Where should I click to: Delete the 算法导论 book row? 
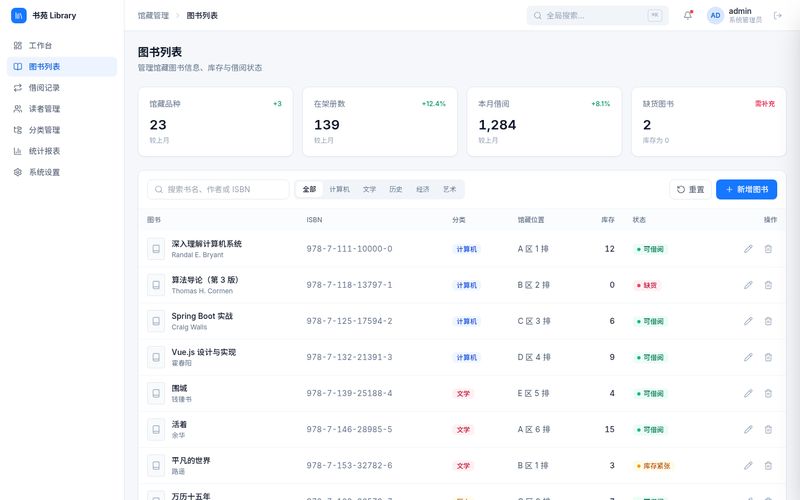(768, 285)
